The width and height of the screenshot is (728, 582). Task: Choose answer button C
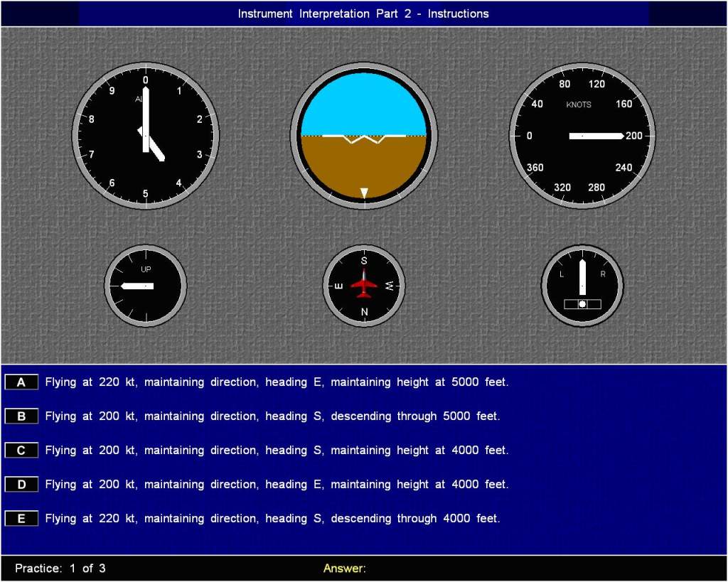21,451
